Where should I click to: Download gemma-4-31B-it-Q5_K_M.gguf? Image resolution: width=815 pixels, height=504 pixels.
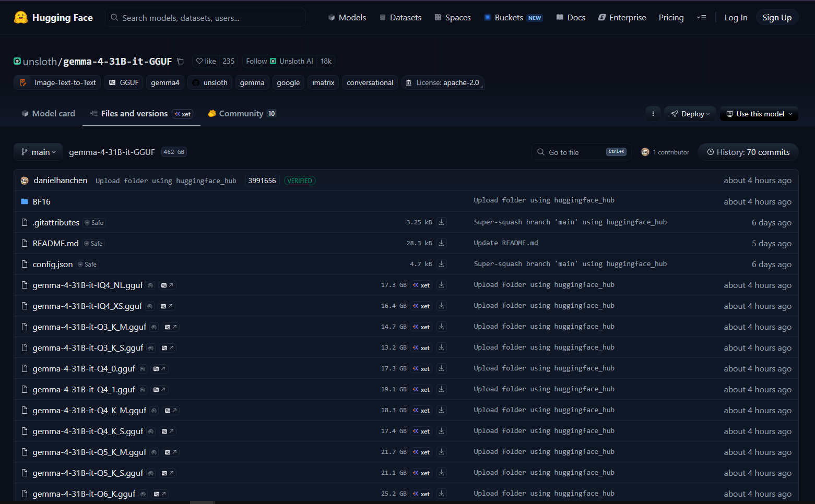(442, 452)
